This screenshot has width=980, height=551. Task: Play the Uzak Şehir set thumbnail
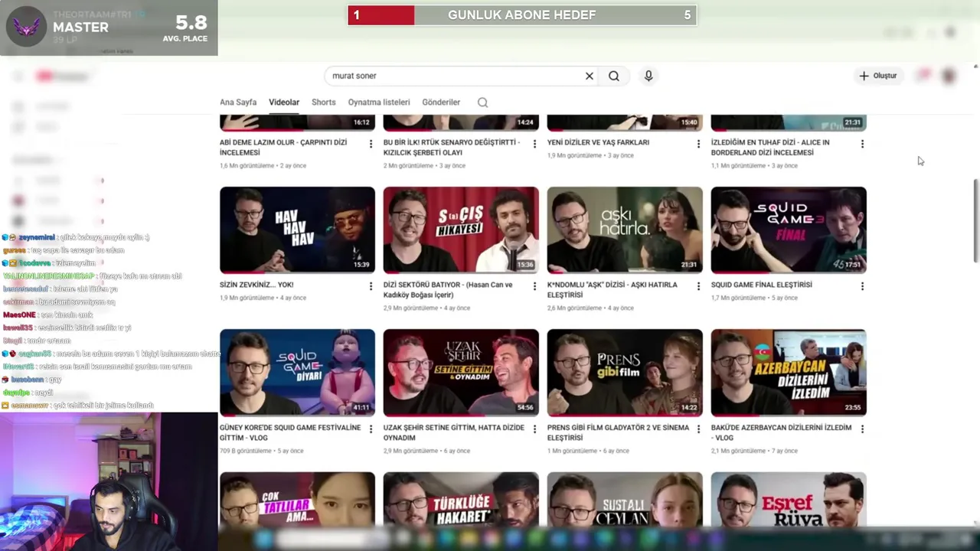tap(461, 373)
